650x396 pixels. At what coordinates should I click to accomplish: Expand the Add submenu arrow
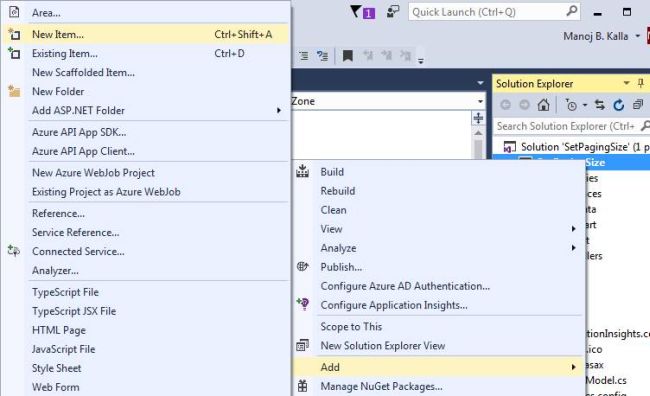coord(574,367)
